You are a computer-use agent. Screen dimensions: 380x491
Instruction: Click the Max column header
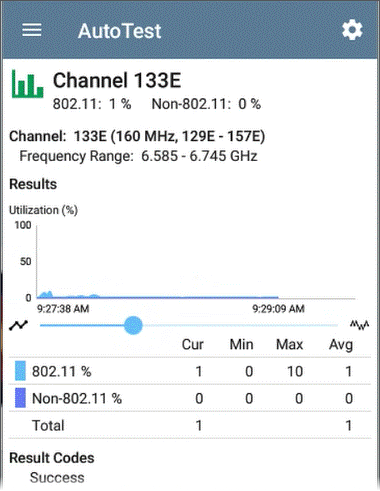(x=289, y=344)
